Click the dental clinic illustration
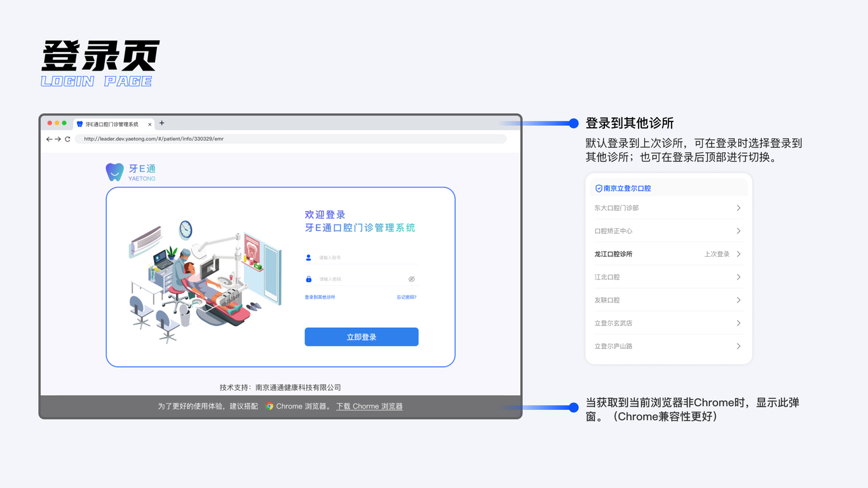This screenshot has width=868, height=488. click(x=205, y=282)
